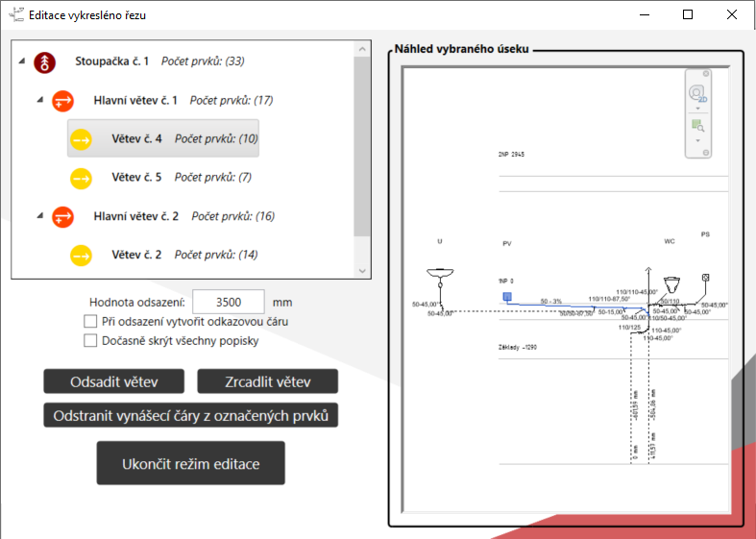
Task: Click the zoom region icon in preview navigation bar
Action: tap(697, 126)
